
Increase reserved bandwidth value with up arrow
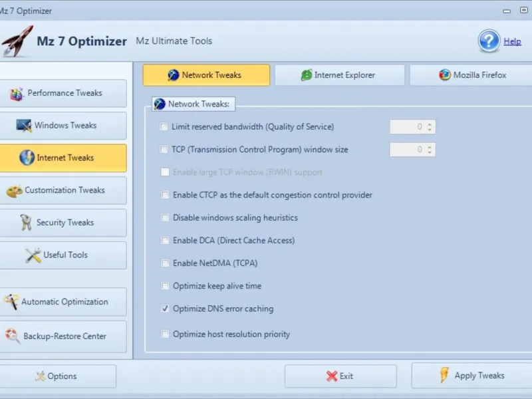pyautogui.click(x=430, y=124)
